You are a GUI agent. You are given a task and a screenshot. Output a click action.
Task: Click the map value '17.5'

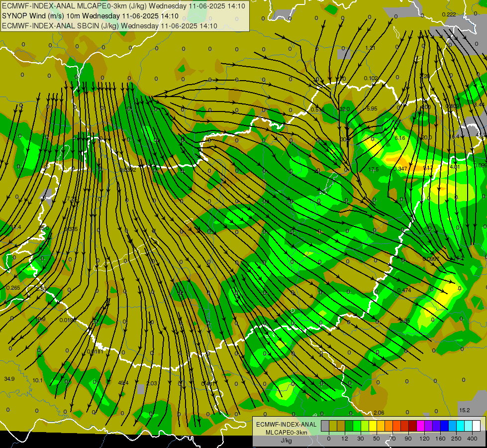pos(373,169)
